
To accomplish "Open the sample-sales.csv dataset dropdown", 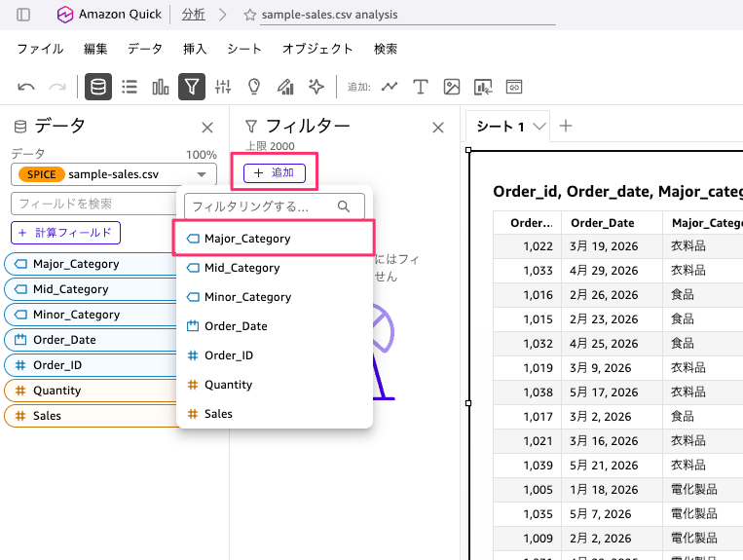I will 114,174.
